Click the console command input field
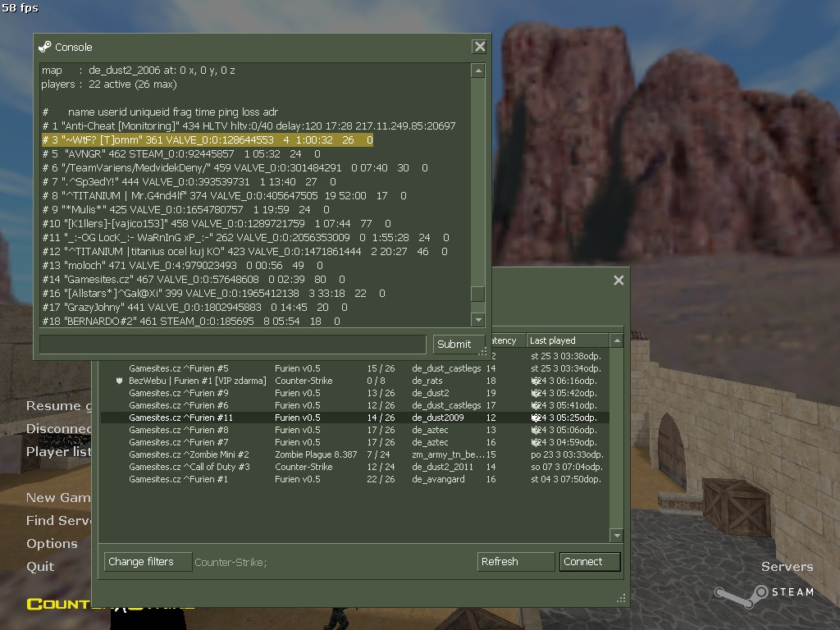 tap(234, 345)
